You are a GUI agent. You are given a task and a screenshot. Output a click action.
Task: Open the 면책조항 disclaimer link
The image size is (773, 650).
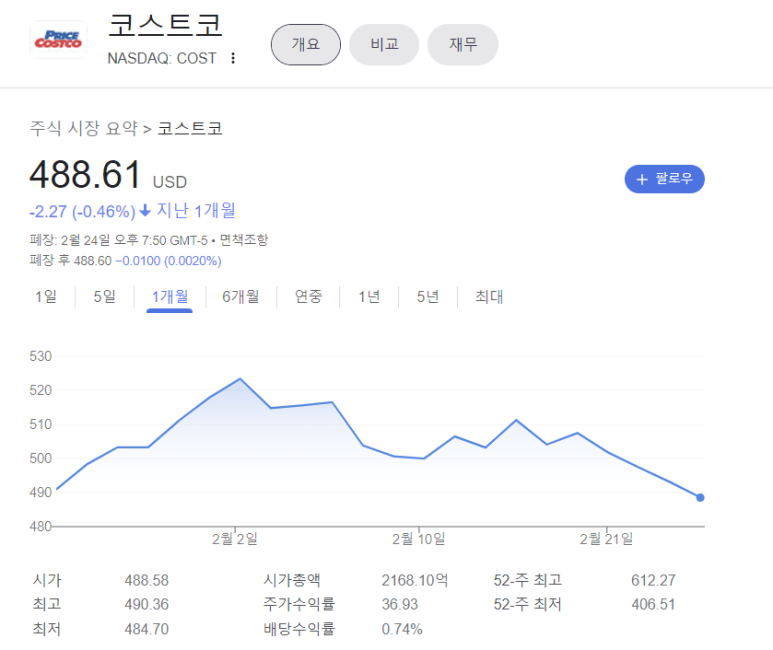(244, 240)
